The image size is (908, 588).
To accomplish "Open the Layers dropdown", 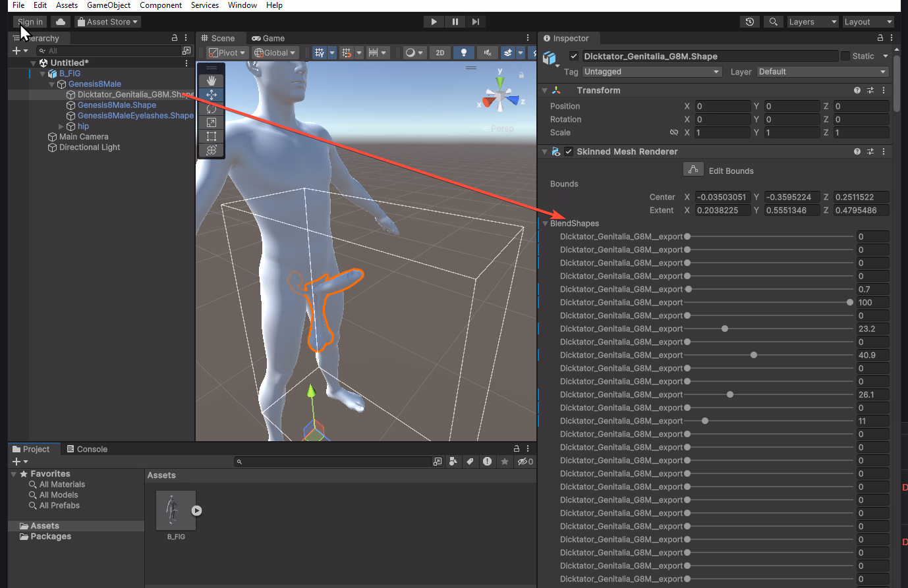I will [x=813, y=22].
